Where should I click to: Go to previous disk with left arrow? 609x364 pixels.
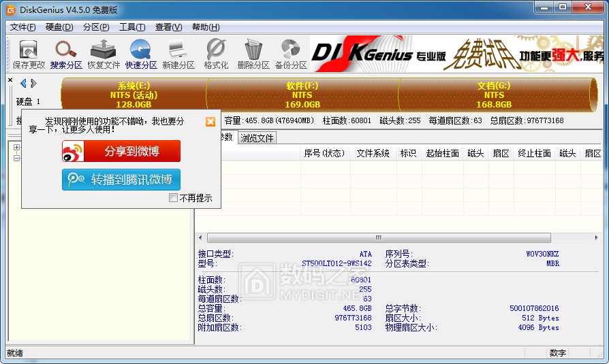(23, 83)
